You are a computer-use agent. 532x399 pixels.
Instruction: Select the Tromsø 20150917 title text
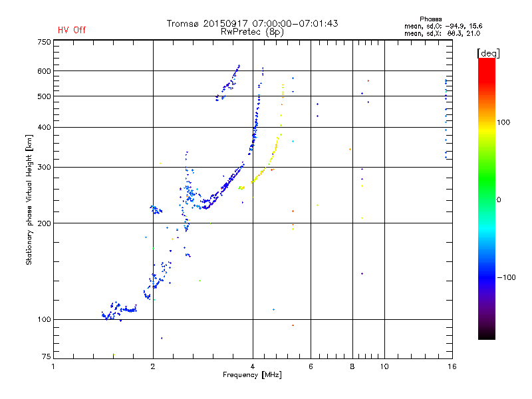[252, 23]
